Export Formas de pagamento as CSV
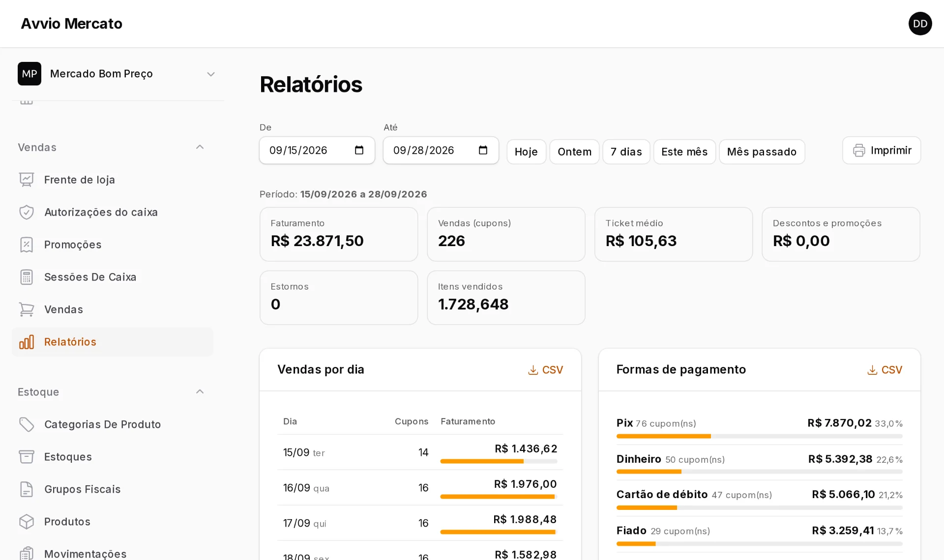Image resolution: width=944 pixels, height=560 pixels. click(885, 370)
